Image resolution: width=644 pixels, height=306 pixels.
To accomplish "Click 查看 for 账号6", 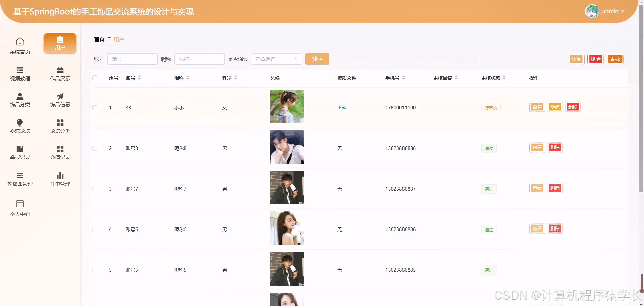I will coord(537,229).
